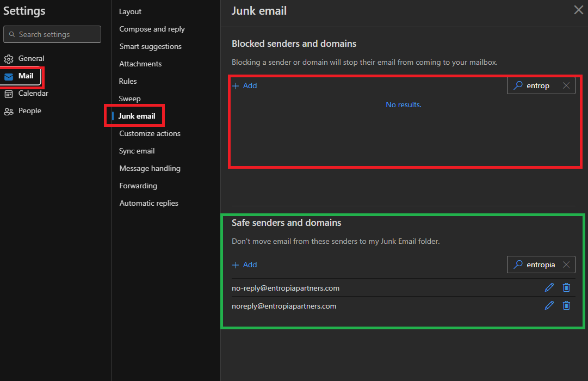The image size is (588, 381).
Task: Click the 'entrop' blocked senders search field
Action: tap(541, 85)
